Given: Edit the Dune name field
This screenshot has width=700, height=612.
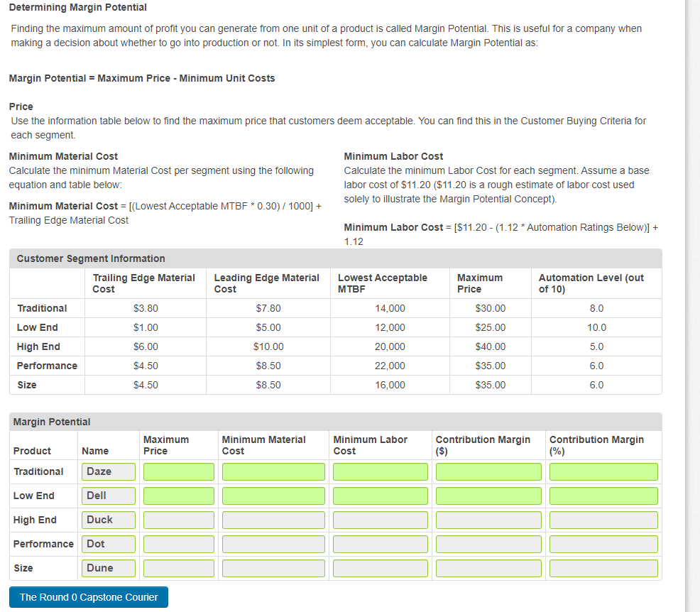Looking at the screenshot, I should [x=108, y=567].
